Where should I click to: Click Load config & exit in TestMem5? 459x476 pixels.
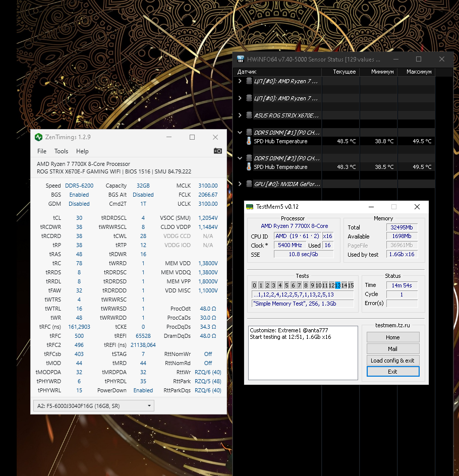(393, 361)
